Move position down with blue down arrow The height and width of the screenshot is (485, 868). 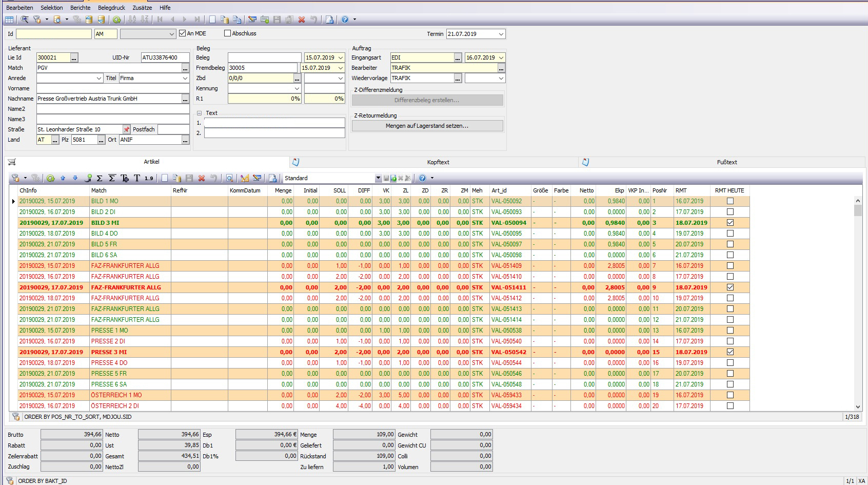click(x=75, y=178)
